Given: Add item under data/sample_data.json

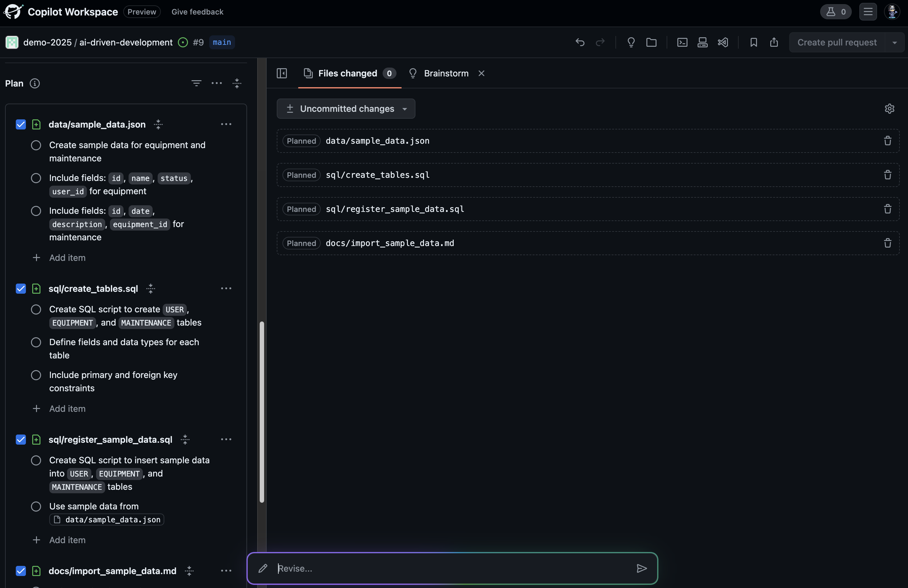Looking at the screenshot, I should (59, 258).
